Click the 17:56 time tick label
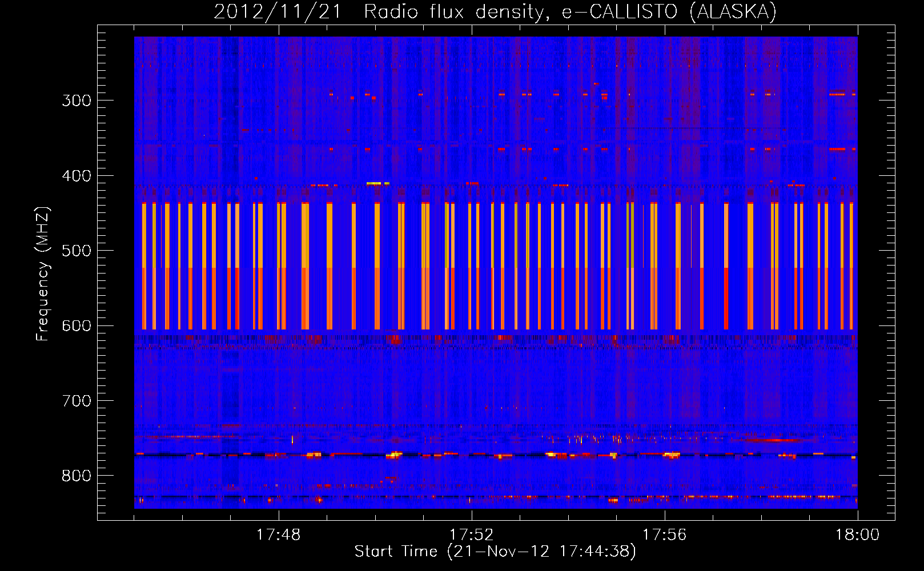This screenshot has height=571, width=924. point(665,535)
